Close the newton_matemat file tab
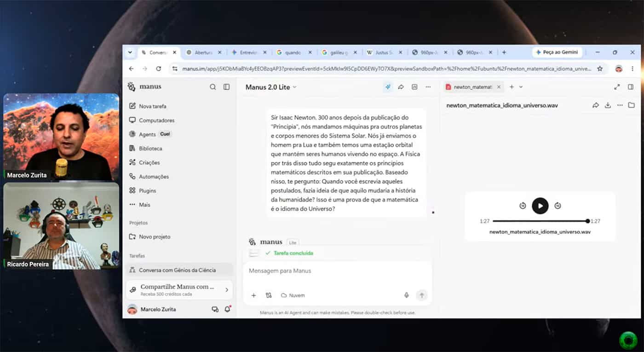The image size is (644, 352). 499,87
